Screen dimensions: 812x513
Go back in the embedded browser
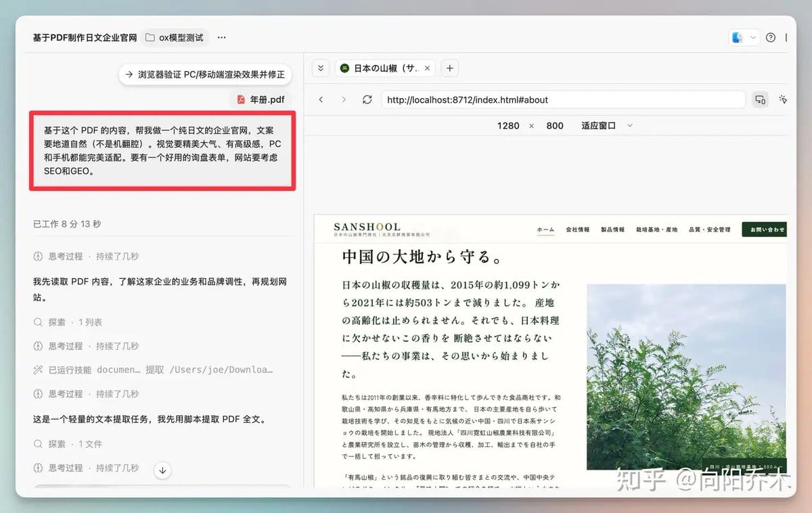click(x=321, y=99)
